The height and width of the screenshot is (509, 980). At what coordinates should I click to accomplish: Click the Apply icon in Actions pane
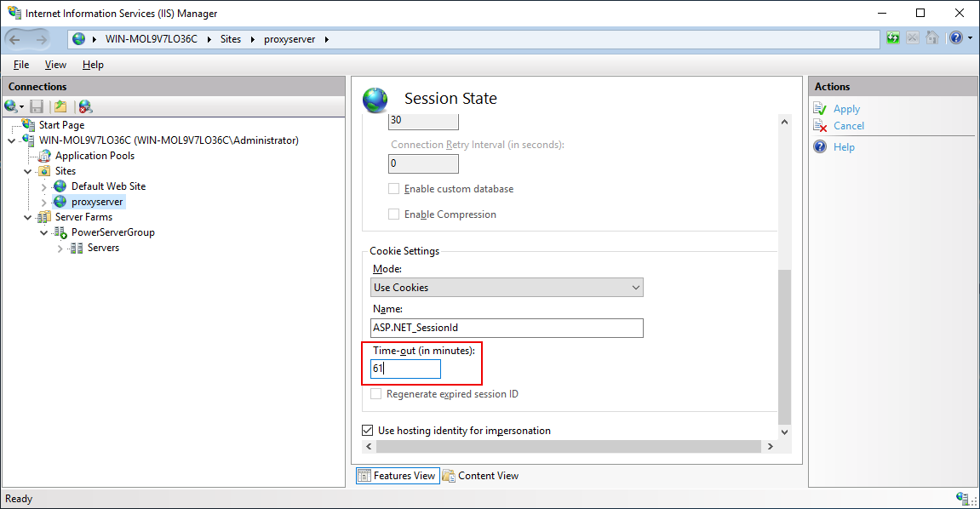[820, 109]
